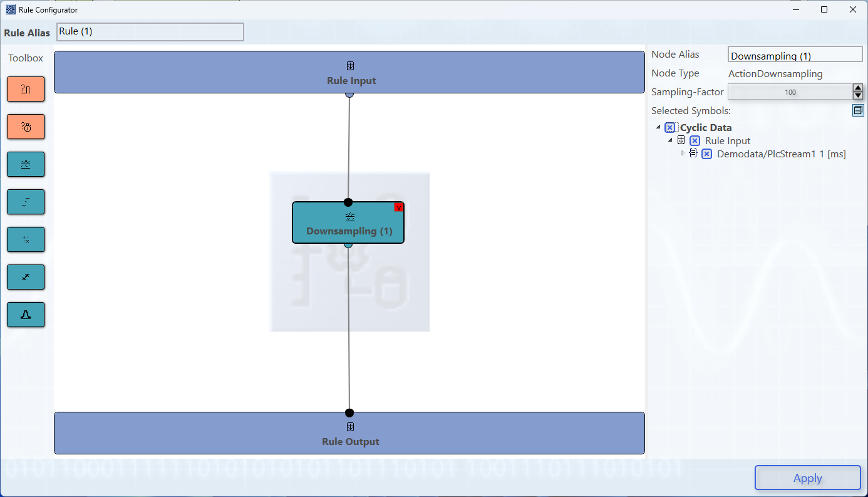Select the Downsampling (1) node on canvas
The image size is (868, 497).
(x=348, y=222)
